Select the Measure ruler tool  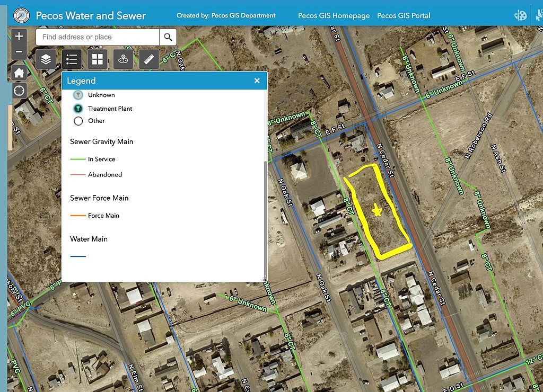click(x=148, y=59)
